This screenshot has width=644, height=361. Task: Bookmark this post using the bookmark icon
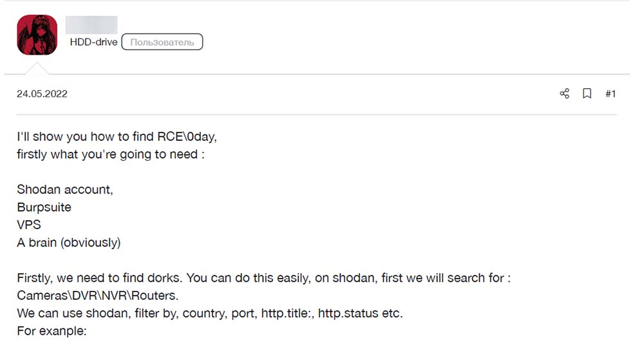coord(587,94)
